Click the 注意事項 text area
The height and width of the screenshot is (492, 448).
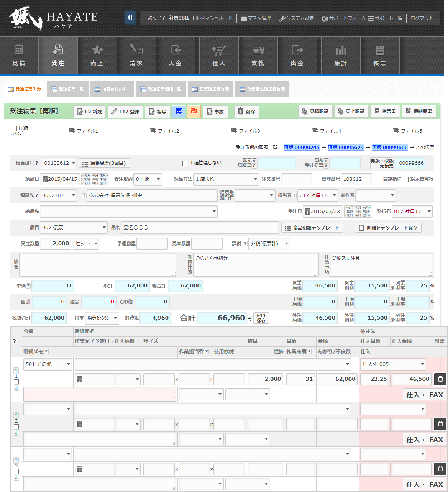(x=382, y=264)
